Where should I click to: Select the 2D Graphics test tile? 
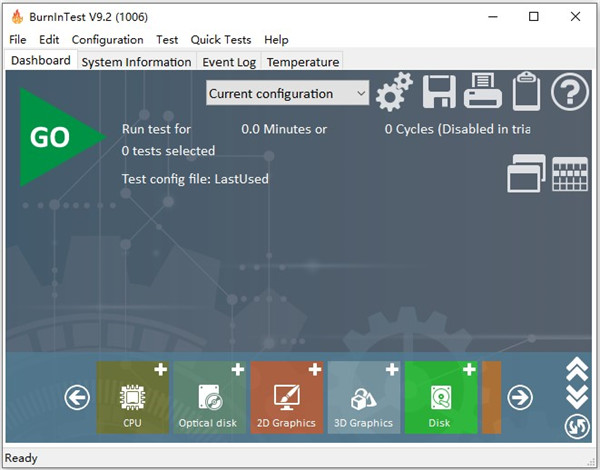[287, 398]
